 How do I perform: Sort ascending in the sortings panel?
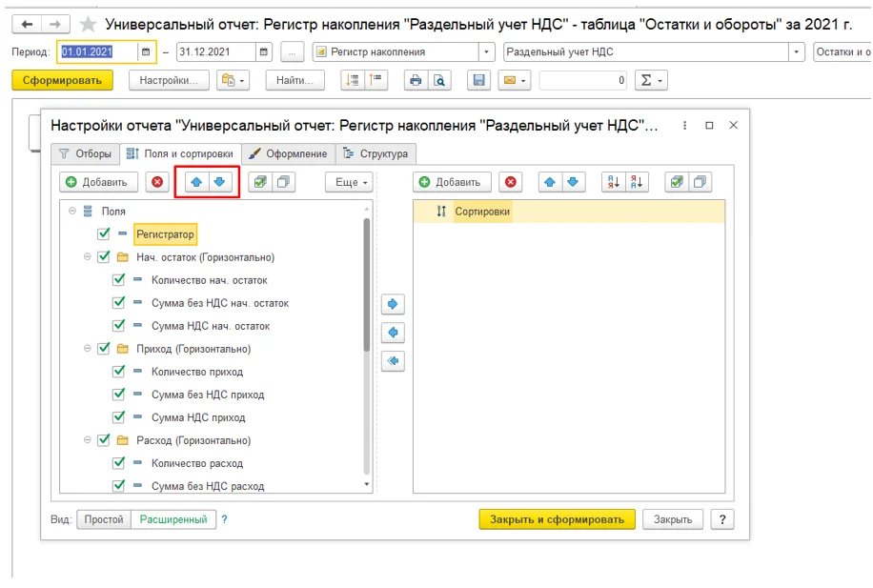tap(614, 182)
